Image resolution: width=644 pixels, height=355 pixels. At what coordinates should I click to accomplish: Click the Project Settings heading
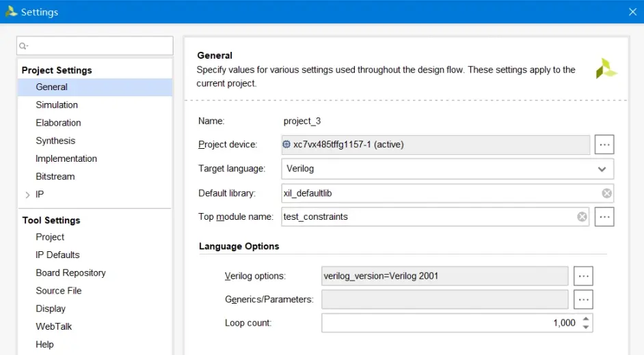point(57,70)
